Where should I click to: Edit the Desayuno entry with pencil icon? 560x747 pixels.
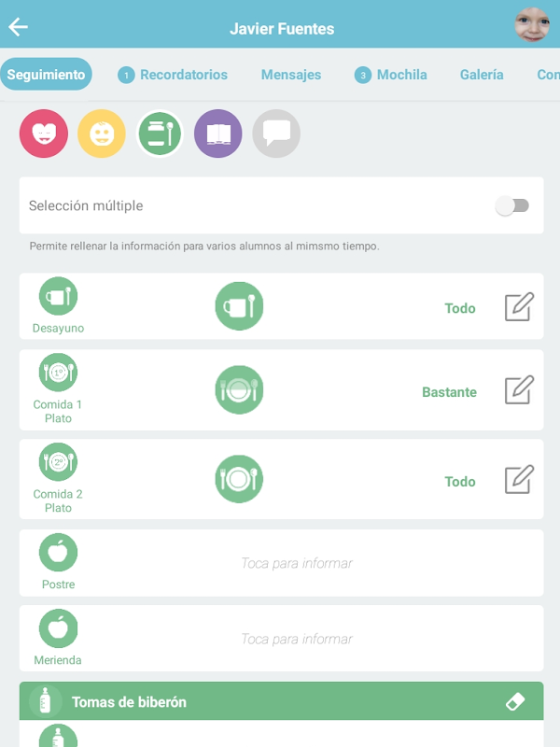(519, 307)
